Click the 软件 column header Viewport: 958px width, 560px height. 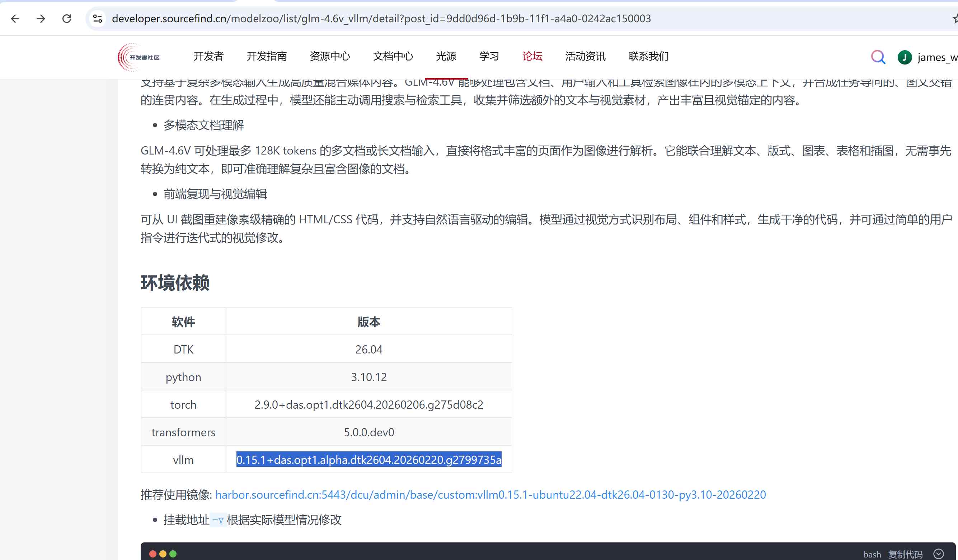tap(183, 322)
